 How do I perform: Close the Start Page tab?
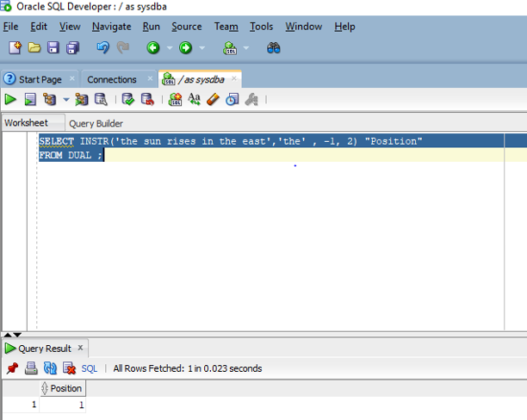click(x=72, y=78)
